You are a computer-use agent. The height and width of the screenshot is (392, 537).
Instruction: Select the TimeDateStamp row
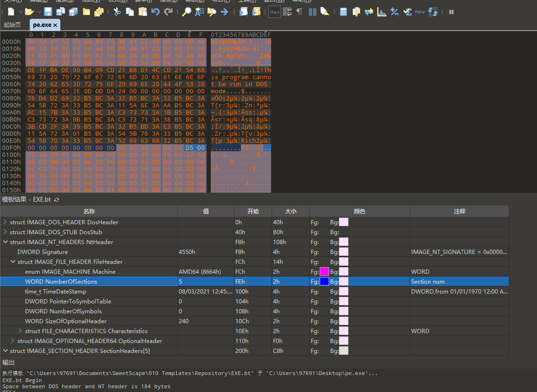[x=255, y=291]
